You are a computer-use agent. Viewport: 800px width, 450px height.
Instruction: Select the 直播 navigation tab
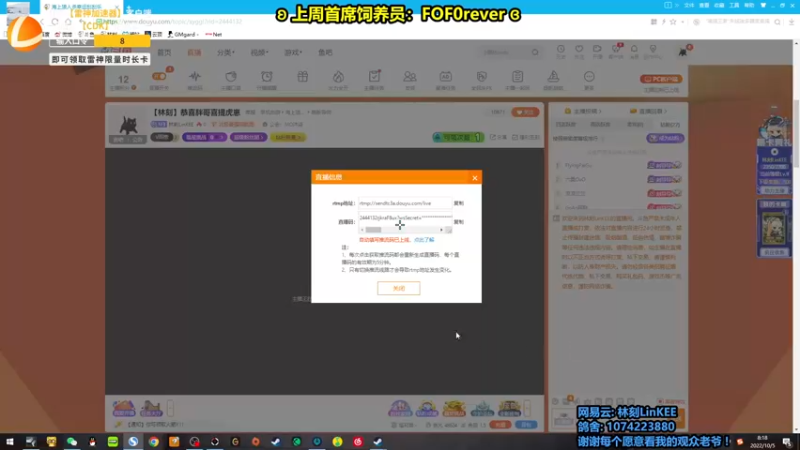194,53
